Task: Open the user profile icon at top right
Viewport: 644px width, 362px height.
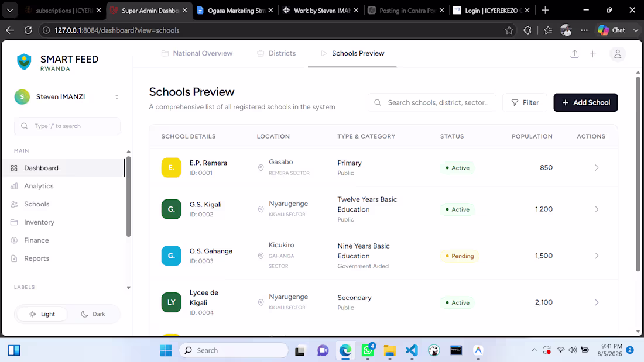Action: point(617,54)
